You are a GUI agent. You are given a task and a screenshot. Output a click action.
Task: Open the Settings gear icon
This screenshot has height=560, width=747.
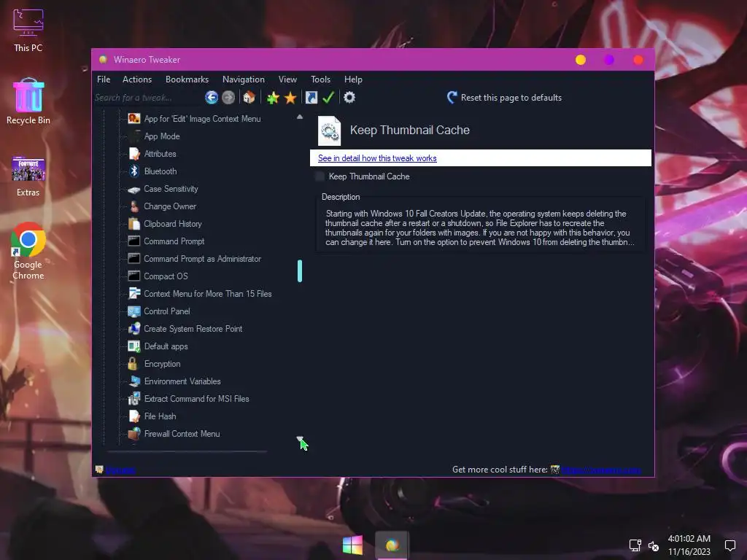click(x=349, y=98)
